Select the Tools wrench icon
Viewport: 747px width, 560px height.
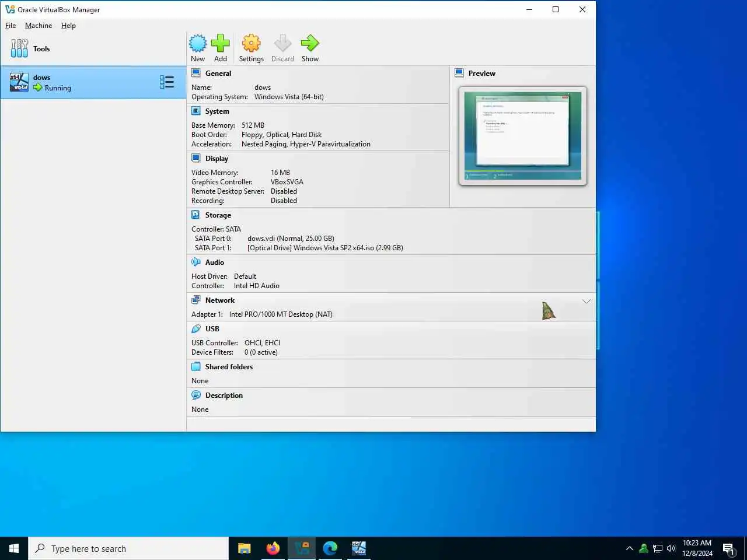(x=19, y=48)
